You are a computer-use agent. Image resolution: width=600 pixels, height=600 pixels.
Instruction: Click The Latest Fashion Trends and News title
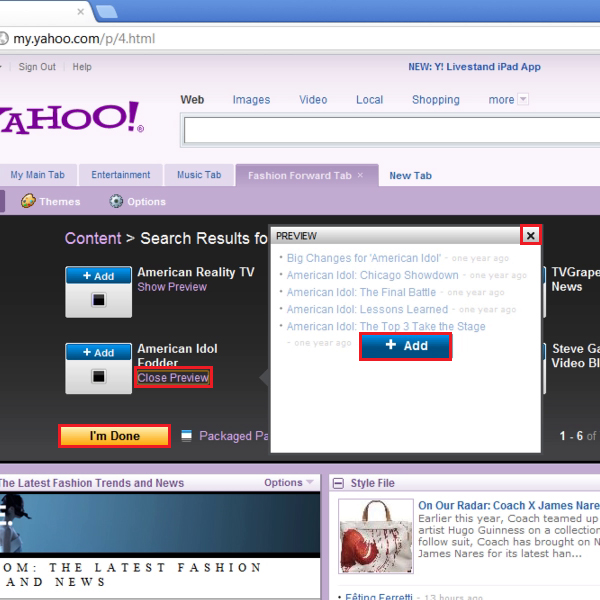pos(92,483)
